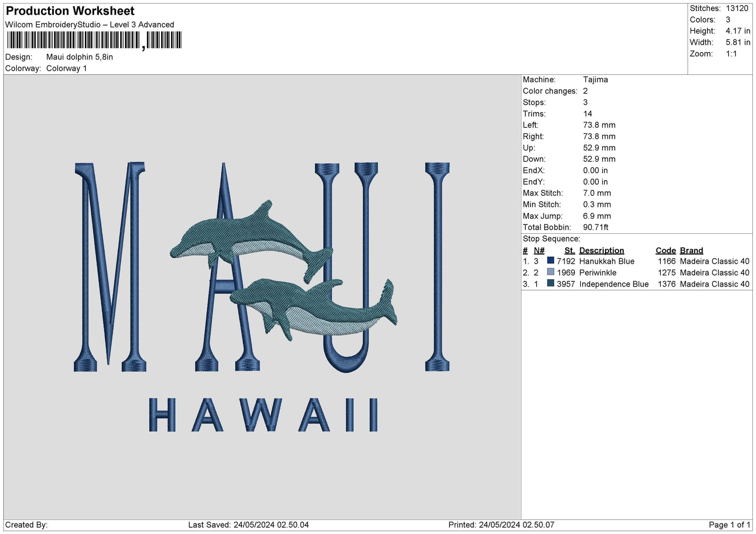This screenshot has width=756, height=534.
Task: Click the Trims value 14
Action: tap(588, 113)
